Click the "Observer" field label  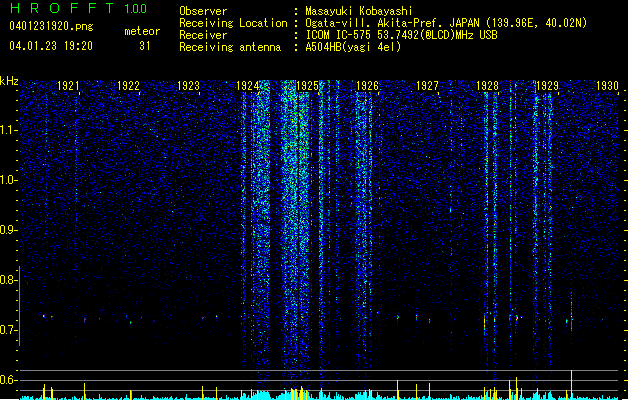tap(203, 11)
